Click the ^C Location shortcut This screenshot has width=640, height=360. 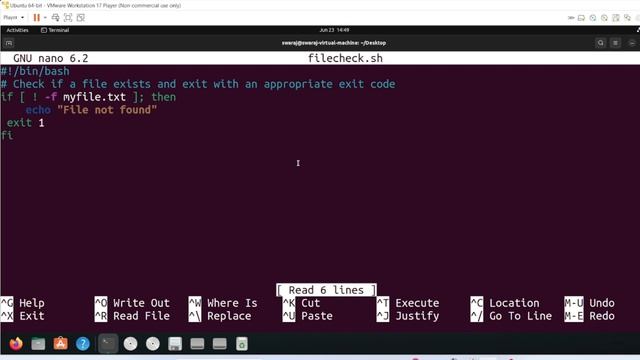505,303
